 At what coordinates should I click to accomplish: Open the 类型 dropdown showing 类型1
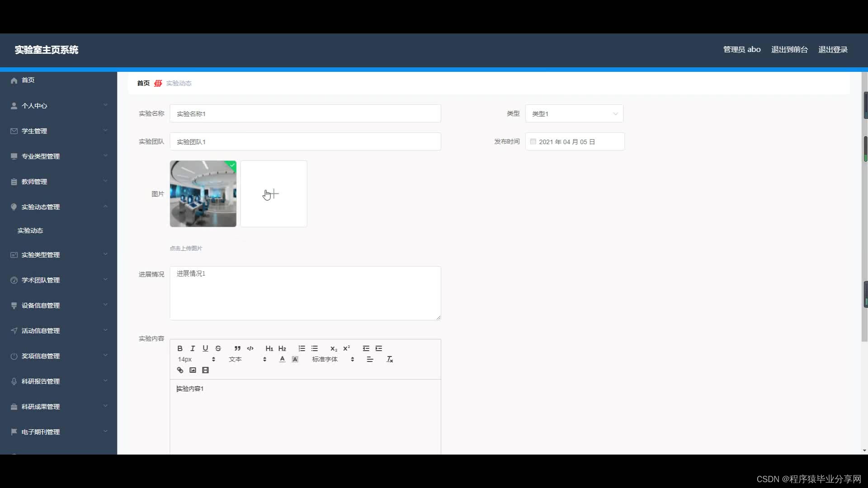[x=574, y=114]
